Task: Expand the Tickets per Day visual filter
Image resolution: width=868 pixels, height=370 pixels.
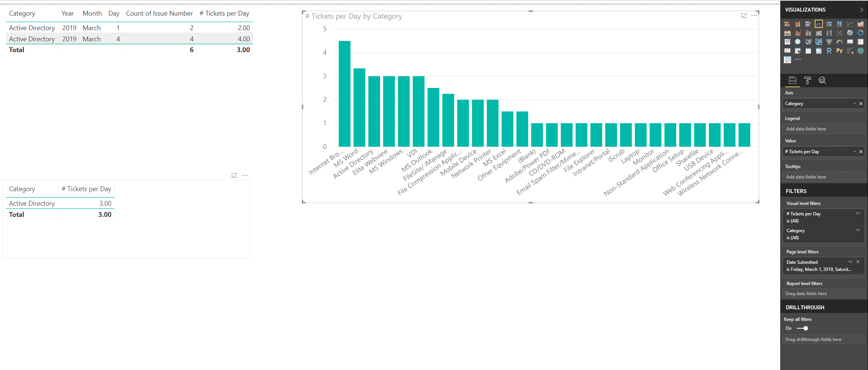Action: tap(858, 214)
